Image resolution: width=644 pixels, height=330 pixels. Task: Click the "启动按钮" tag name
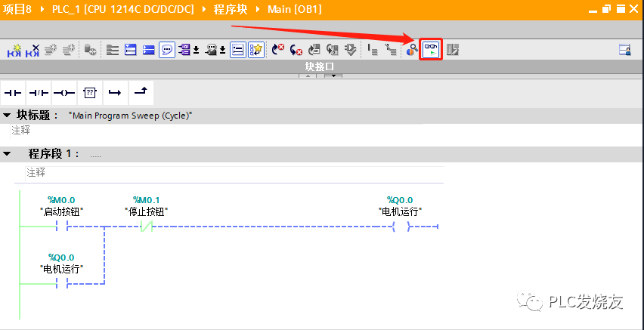click(62, 211)
